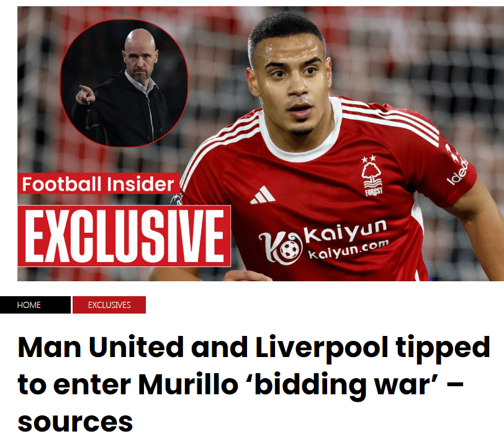This screenshot has width=504, height=439.
Task: Click the kaiyun.com sponsor text on shirt
Action: click(348, 250)
